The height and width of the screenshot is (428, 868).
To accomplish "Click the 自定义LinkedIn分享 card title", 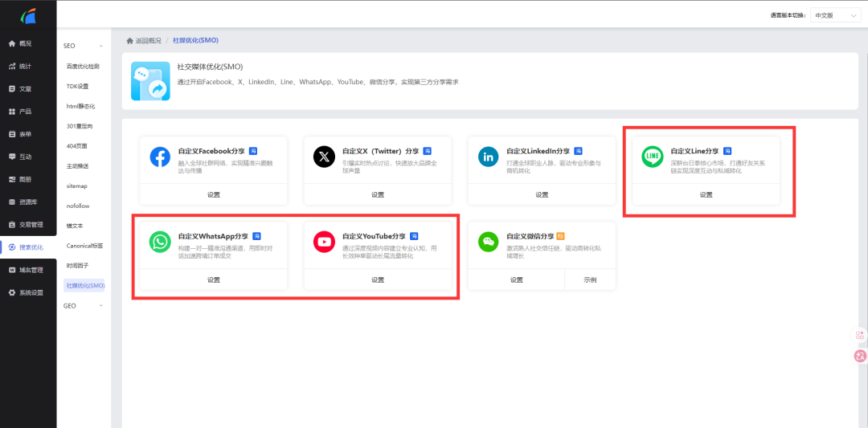I will (538, 151).
